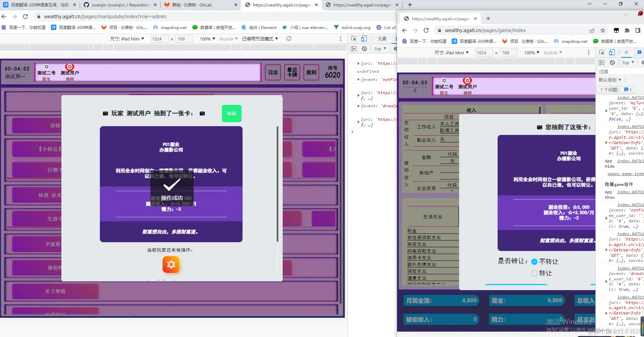
Task: Open the snapdrop.net bookmark in the left window
Action: point(170,28)
